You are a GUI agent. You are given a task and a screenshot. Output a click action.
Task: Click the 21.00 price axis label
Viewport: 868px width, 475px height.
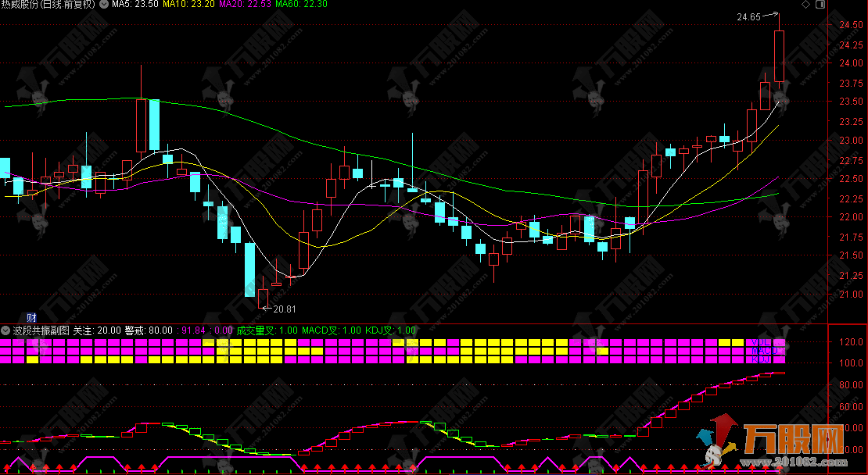[x=852, y=295]
